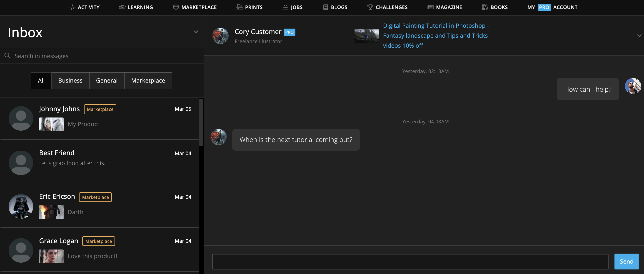Viewport: 644px width, 274px height.
Task: Expand the Inbox dropdown chevron
Action: click(196, 32)
